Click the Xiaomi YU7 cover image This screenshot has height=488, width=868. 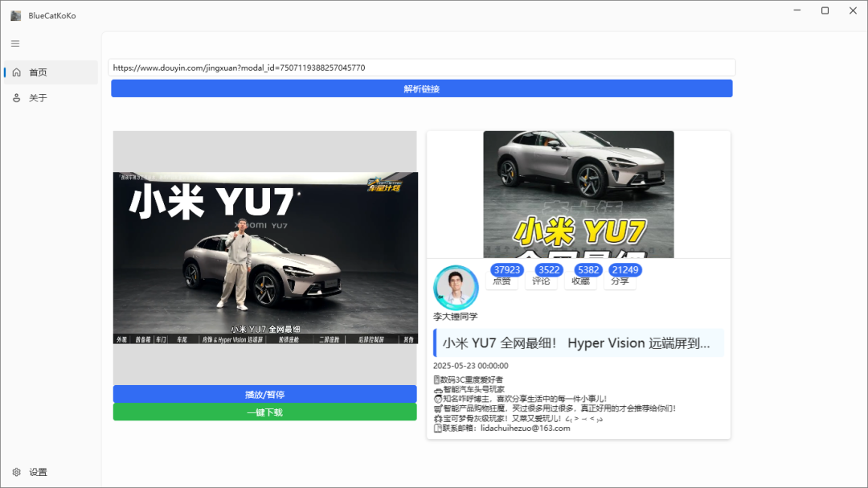coord(579,195)
